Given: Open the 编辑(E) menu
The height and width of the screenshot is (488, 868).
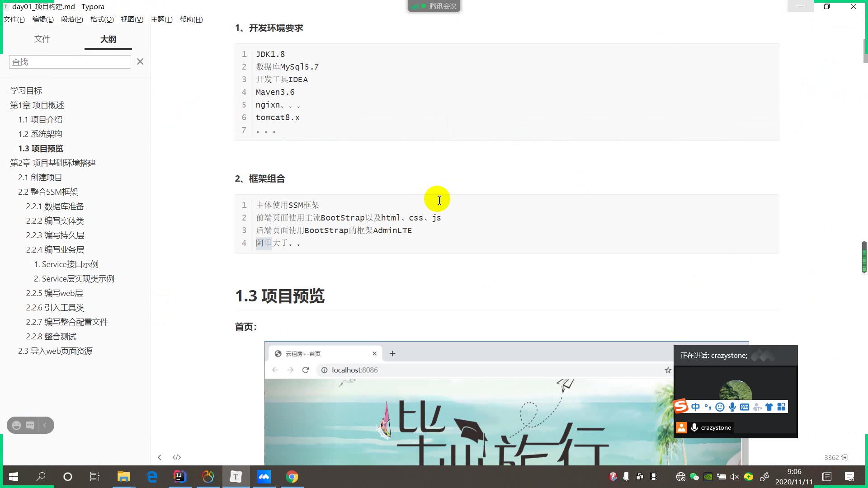Looking at the screenshot, I should 43,19.
